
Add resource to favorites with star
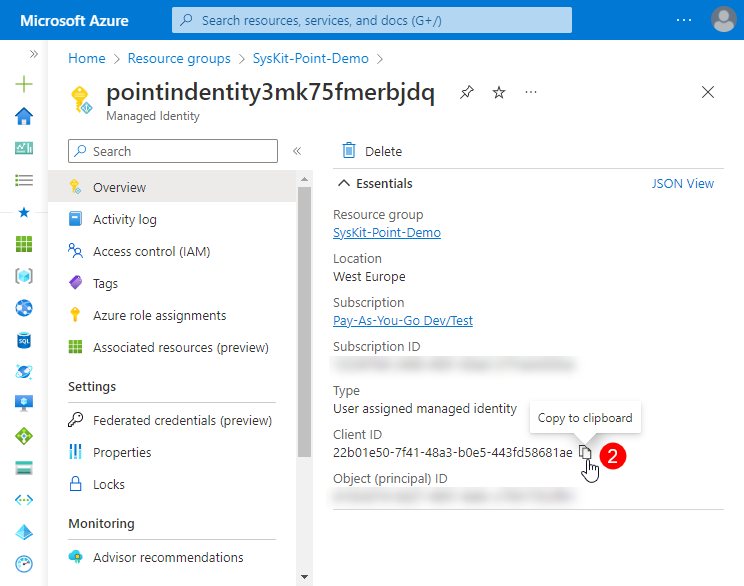point(499,92)
